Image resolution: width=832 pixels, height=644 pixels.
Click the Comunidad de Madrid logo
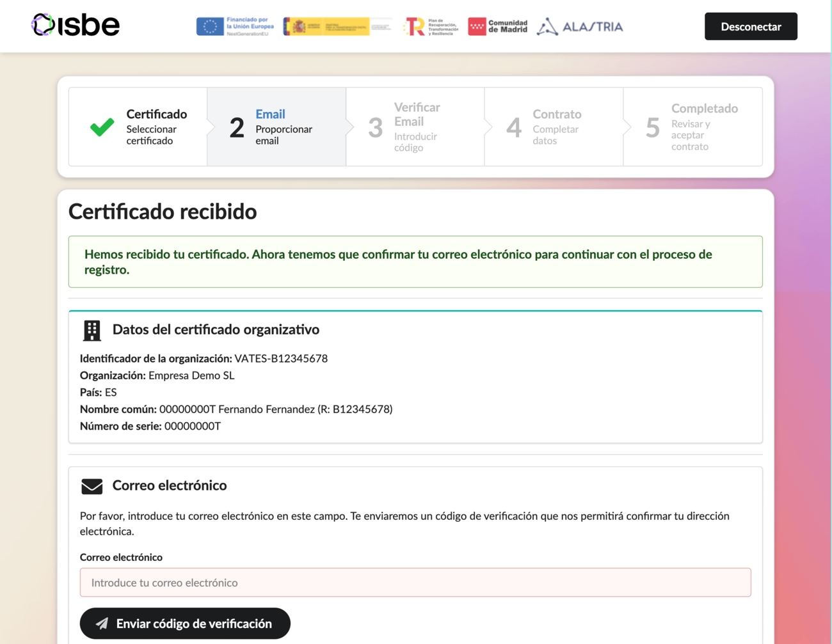[498, 26]
